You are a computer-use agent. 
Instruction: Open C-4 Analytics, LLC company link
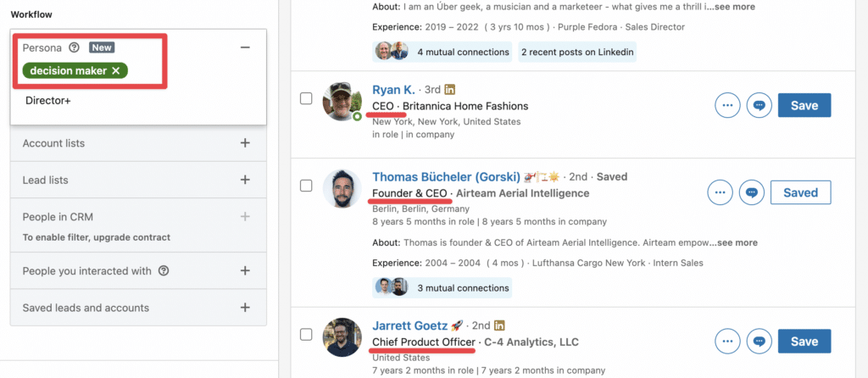(x=531, y=342)
